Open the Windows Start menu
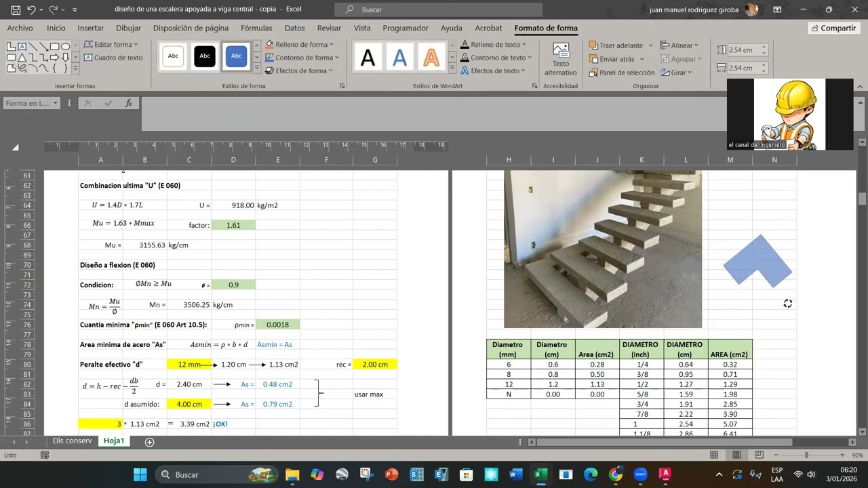The height and width of the screenshot is (488, 868). pyautogui.click(x=140, y=474)
